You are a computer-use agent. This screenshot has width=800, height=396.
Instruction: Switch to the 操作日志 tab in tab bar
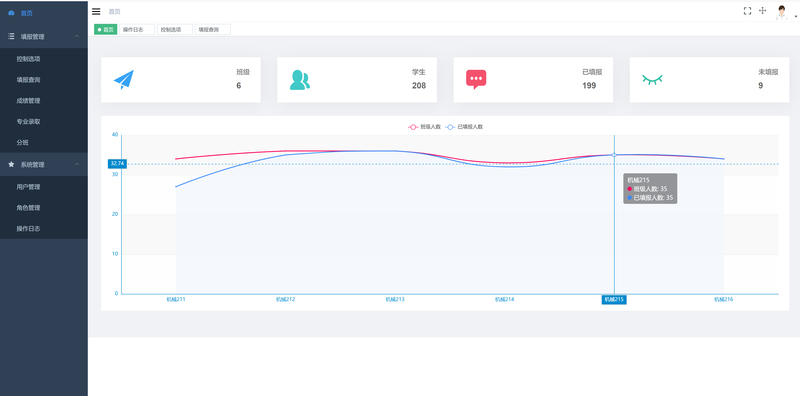click(x=137, y=30)
